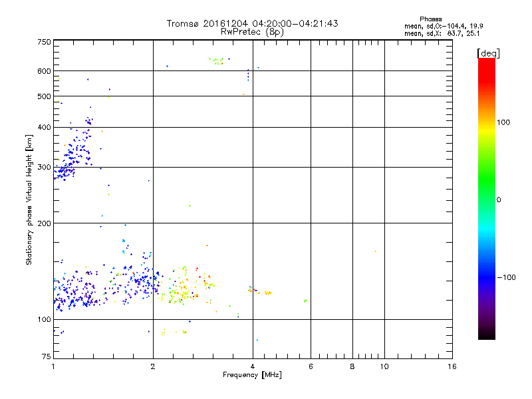Click colorbar tick label '100'
The image size is (532, 399).
(x=503, y=122)
